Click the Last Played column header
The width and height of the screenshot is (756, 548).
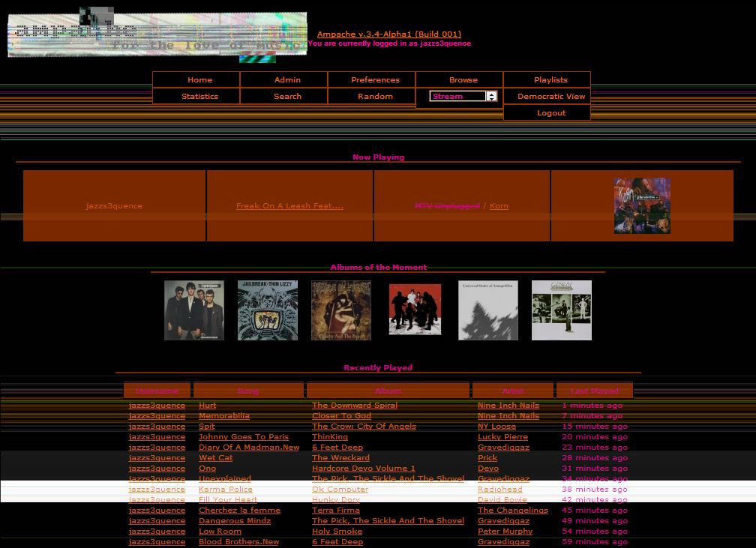tap(595, 391)
